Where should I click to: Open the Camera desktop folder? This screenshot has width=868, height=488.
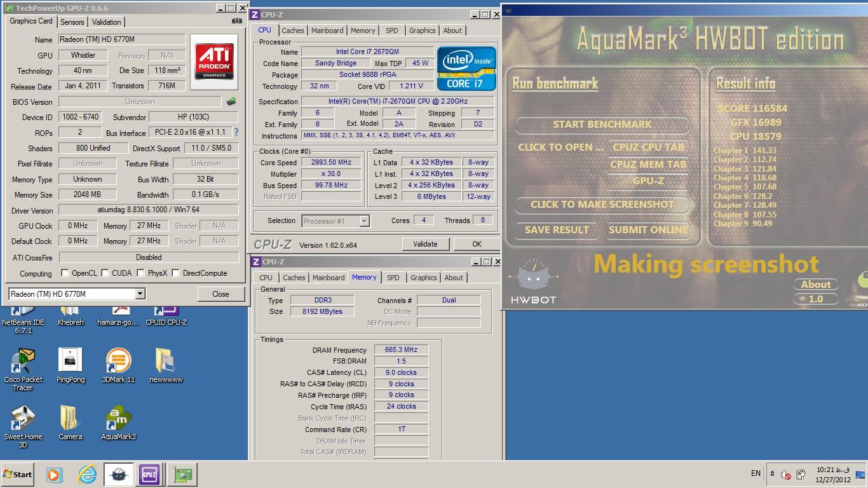point(71,423)
